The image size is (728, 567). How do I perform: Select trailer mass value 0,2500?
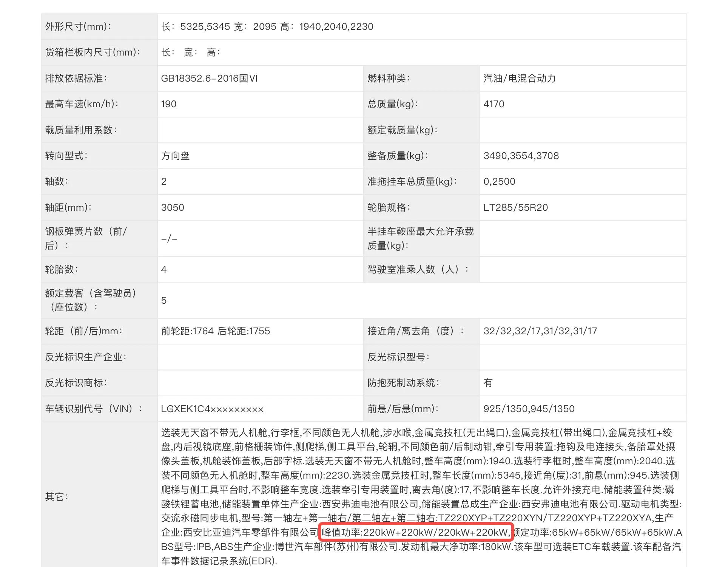[x=499, y=181]
